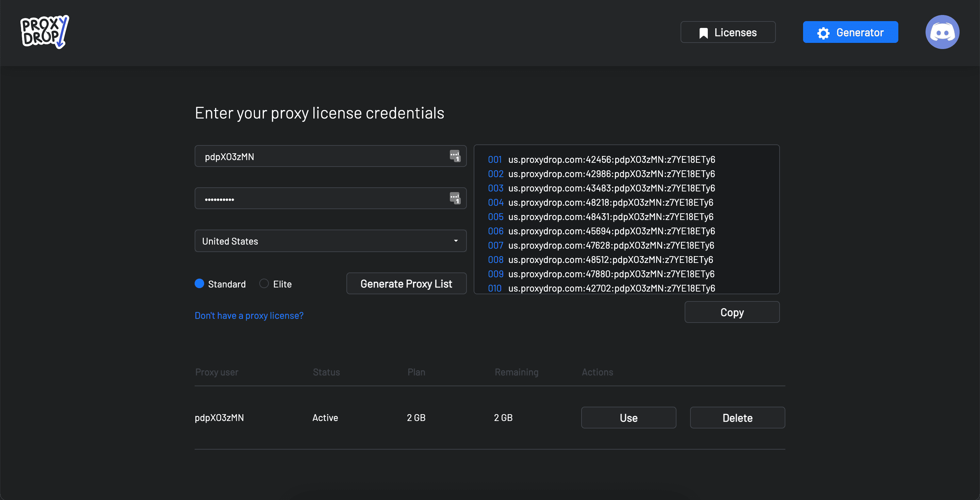Click the Remaining column header
Viewport: 980px width, 500px height.
tap(516, 372)
